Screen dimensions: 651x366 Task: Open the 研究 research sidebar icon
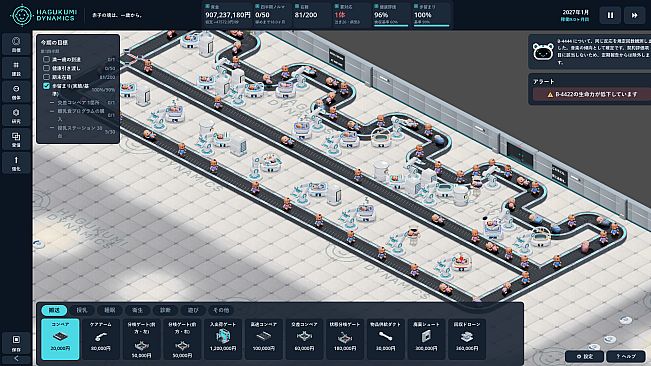click(x=16, y=115)
